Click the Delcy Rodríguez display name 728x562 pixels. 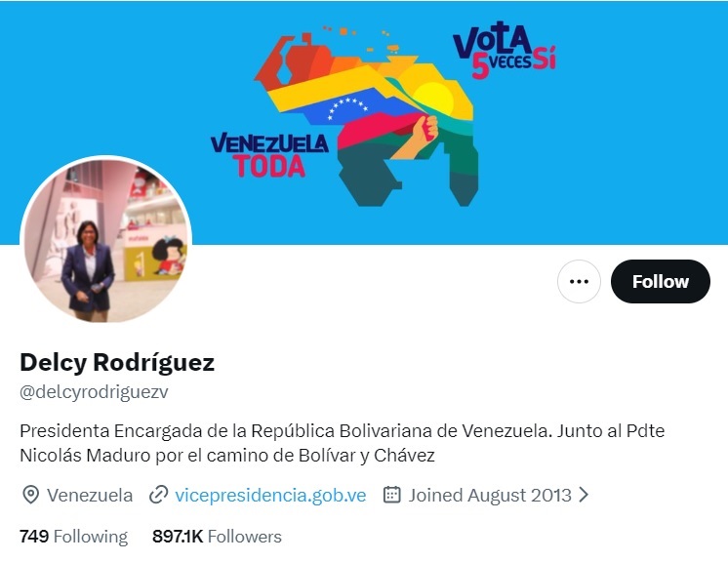point(117,362)
